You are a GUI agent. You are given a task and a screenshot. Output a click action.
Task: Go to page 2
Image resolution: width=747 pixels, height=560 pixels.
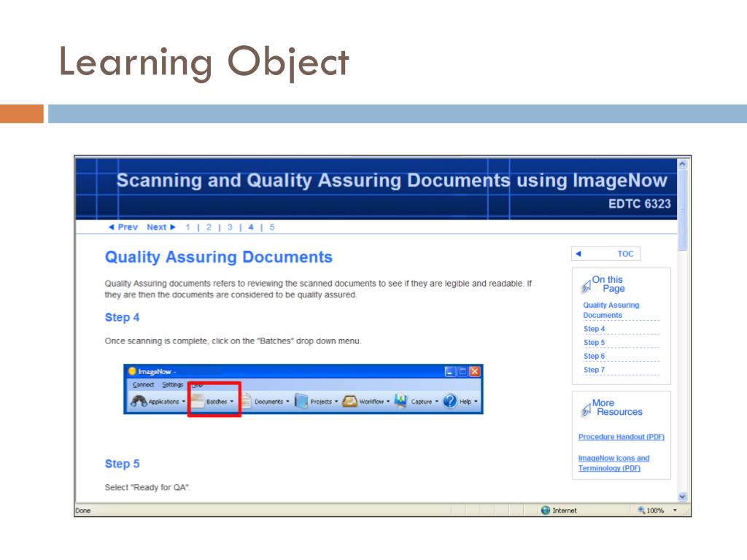[209, 227]
